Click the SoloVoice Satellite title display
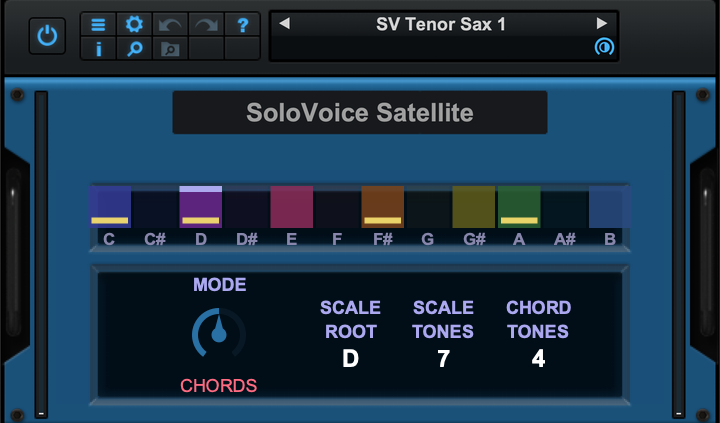 click(360, 113)
